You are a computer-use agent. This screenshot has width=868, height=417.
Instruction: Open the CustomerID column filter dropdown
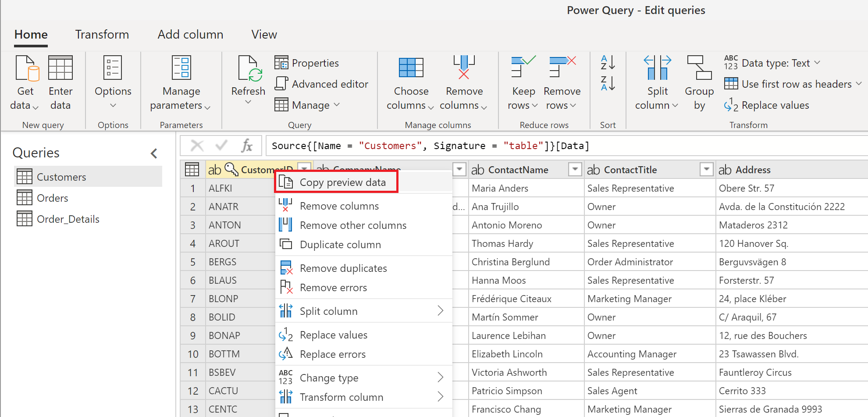pyautogui.click(x=304, y=169)
